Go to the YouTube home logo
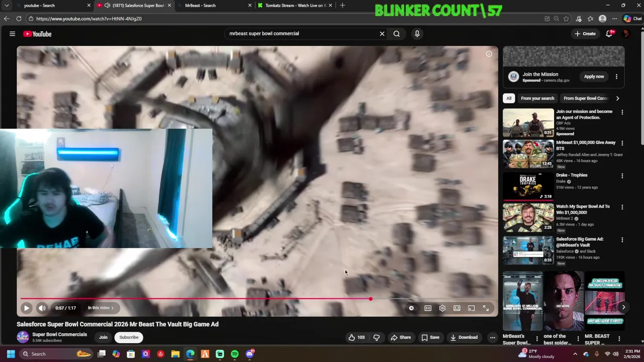This screenshot has width=644, height=362. [37, 34]
